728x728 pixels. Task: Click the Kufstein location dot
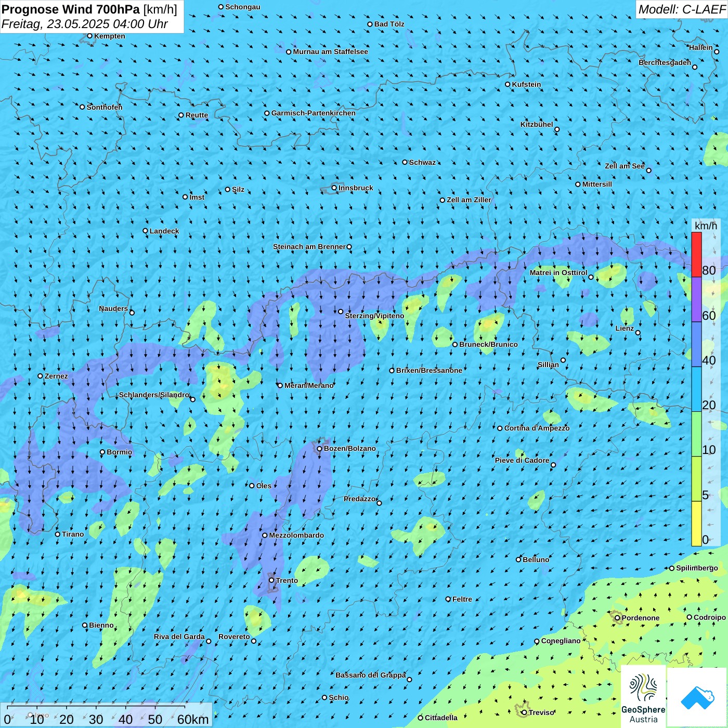508,84
